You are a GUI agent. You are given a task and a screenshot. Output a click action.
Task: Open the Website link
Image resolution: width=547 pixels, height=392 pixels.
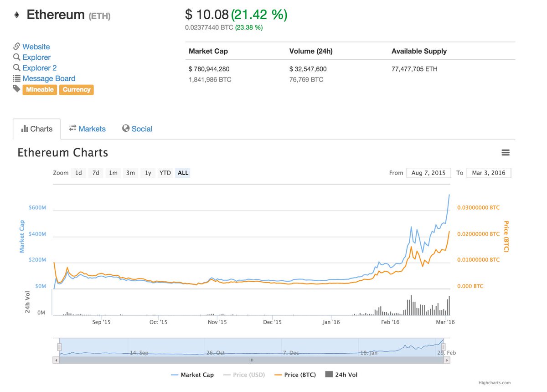[x=36, y=46]
